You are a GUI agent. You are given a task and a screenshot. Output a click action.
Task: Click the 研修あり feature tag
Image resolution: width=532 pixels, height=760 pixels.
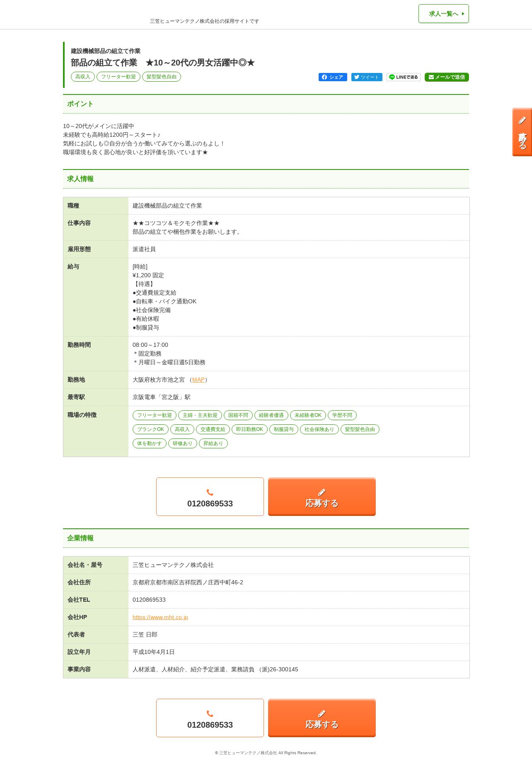pyautogui.click(x=183, y=443)
